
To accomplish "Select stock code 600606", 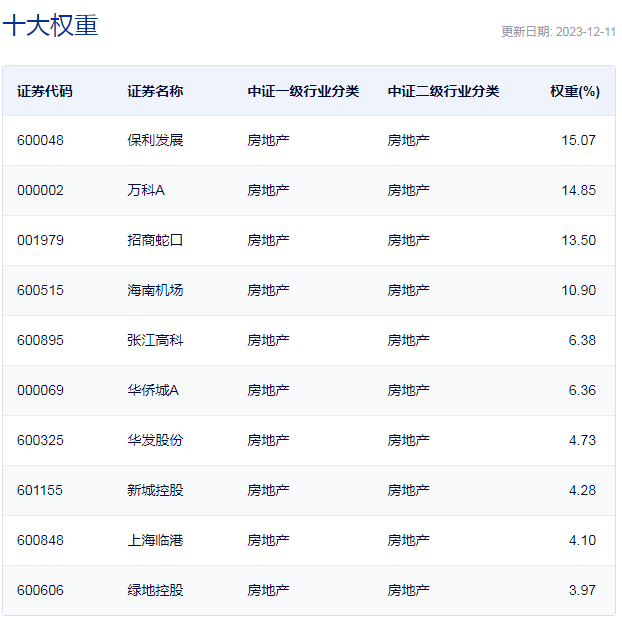I will pyautogui.click(x=40, y=590).
